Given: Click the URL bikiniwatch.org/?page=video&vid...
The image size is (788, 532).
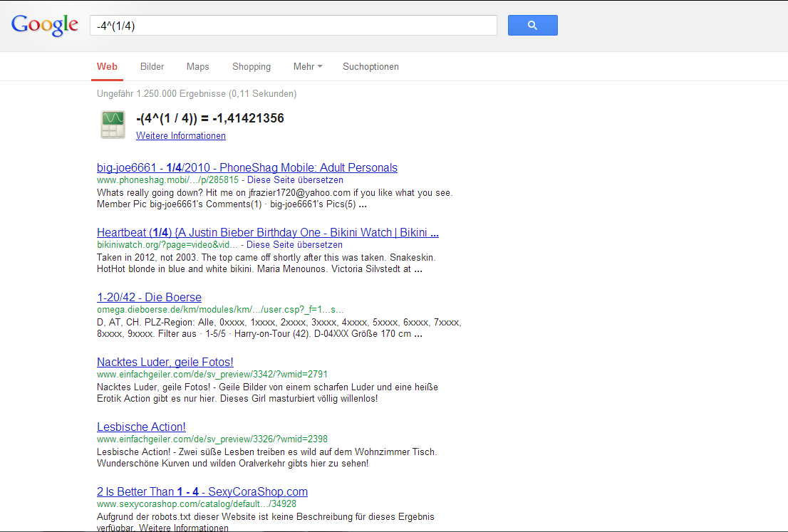Looking at the screenshot, I should (167, 245).
